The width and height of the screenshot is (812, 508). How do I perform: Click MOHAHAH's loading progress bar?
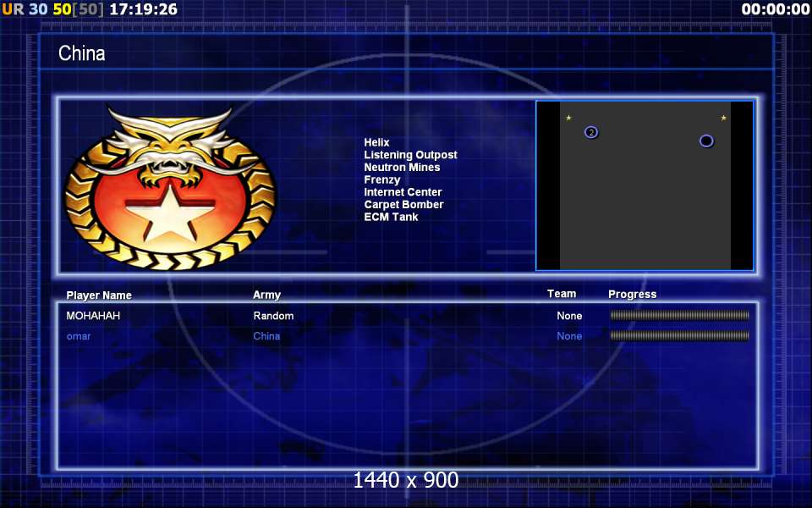[x=679, y=316]
